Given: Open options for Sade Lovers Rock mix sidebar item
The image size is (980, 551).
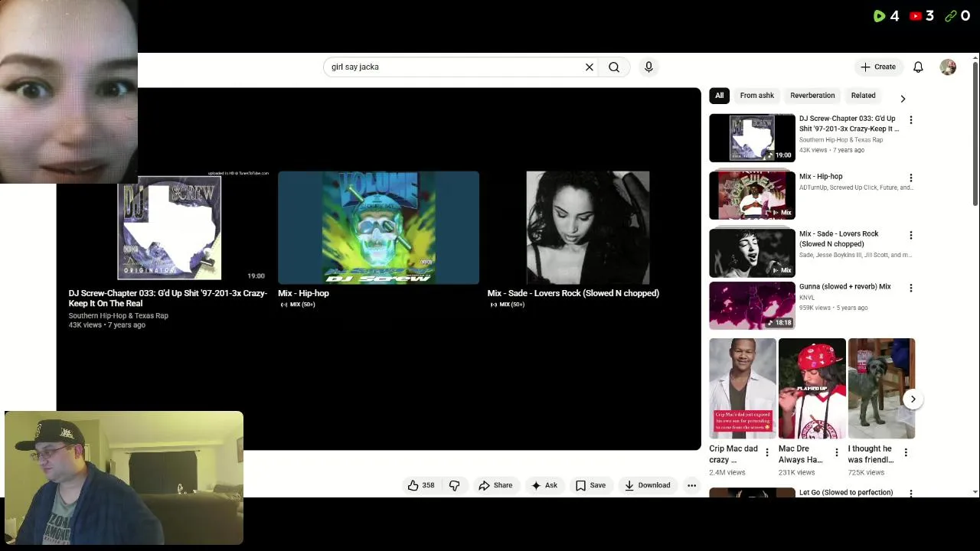Looking at the screenshot, I should 911,235.
